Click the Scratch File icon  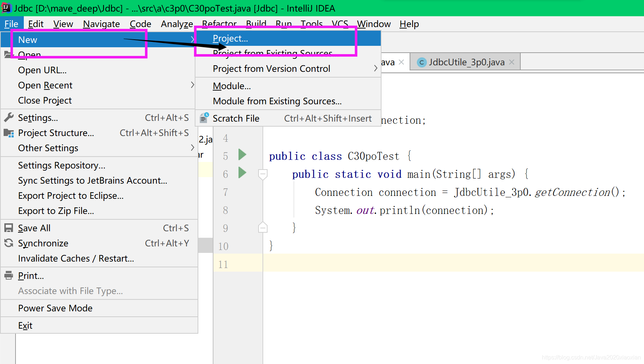click(x=204, y=118)
